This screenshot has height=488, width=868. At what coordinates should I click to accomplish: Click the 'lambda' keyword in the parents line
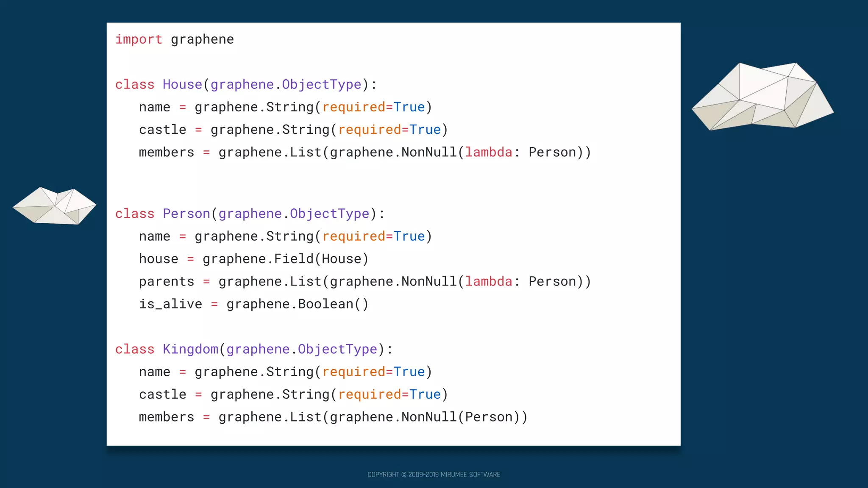(489, 282)
